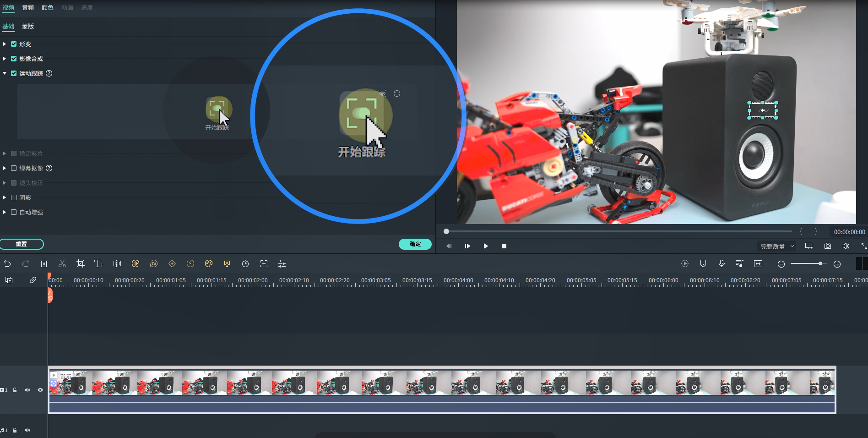Click the preview playback progress slider
The image size is (868, 438).
click(x=618, y=231)
